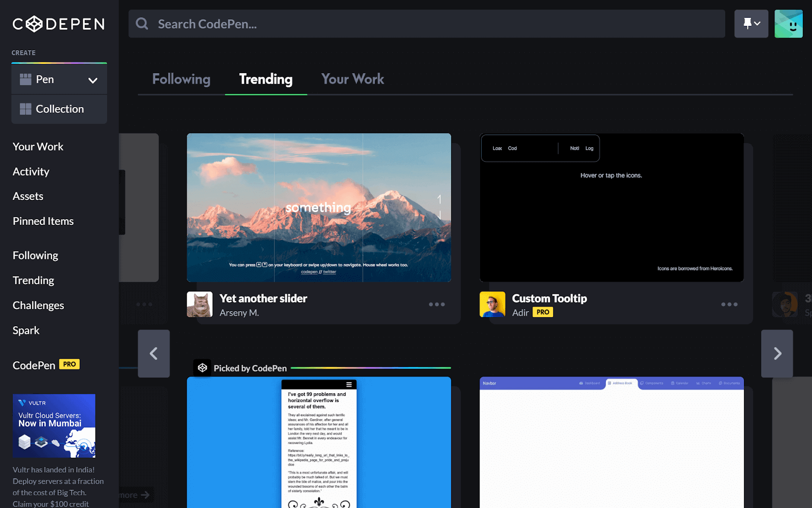Open the Custom Tooltip card's ellipsis menu
Screen dimensions: 812x508
coord(729,304)
